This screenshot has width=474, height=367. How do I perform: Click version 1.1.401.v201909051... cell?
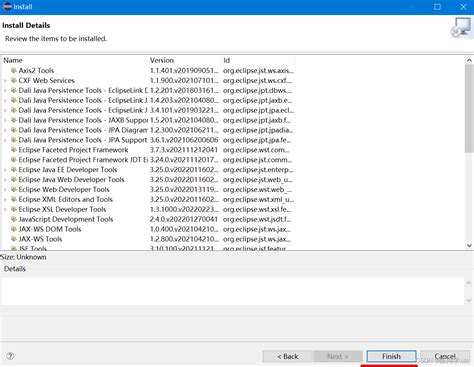pyautogui.click(x=184, y=70)
